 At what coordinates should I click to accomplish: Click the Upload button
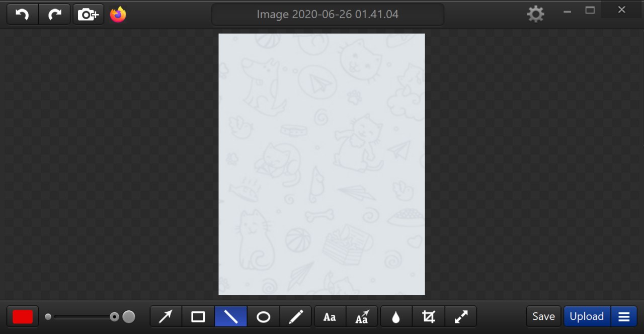coord(587,316)
